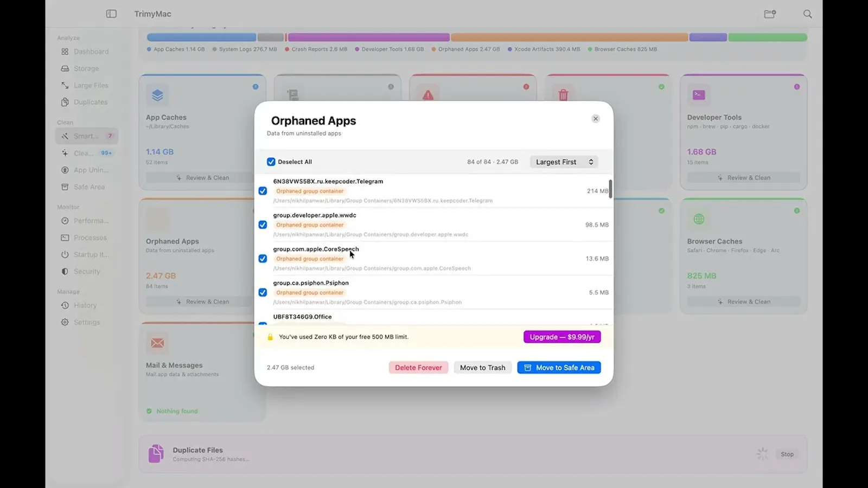The image size is (868, 488).
Task: Click the Smart clean wand icon
Action: coord(65,136)
